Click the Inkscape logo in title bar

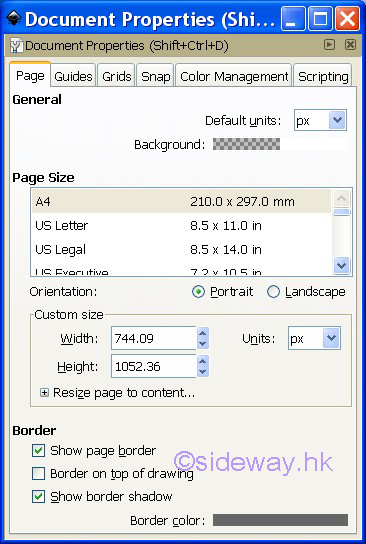click(14, 18)
